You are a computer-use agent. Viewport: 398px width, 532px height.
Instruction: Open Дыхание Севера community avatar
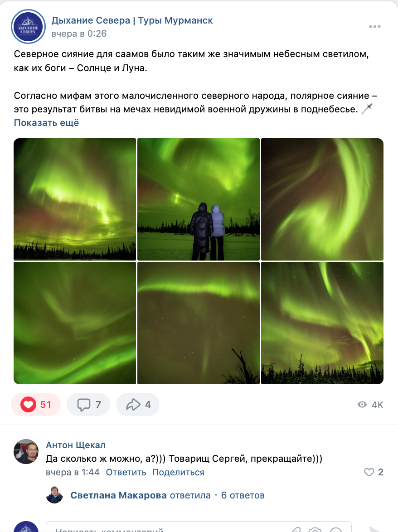[28, 26]
